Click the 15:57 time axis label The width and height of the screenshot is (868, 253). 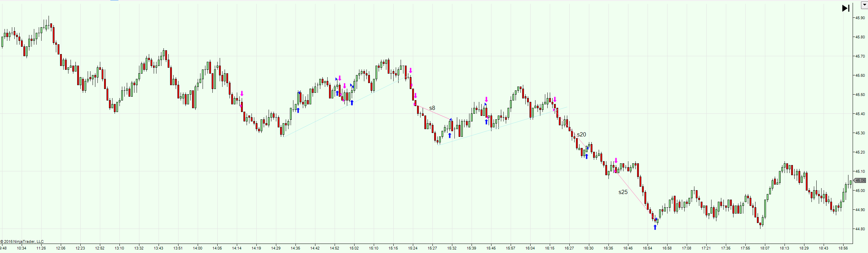(511, 248)
